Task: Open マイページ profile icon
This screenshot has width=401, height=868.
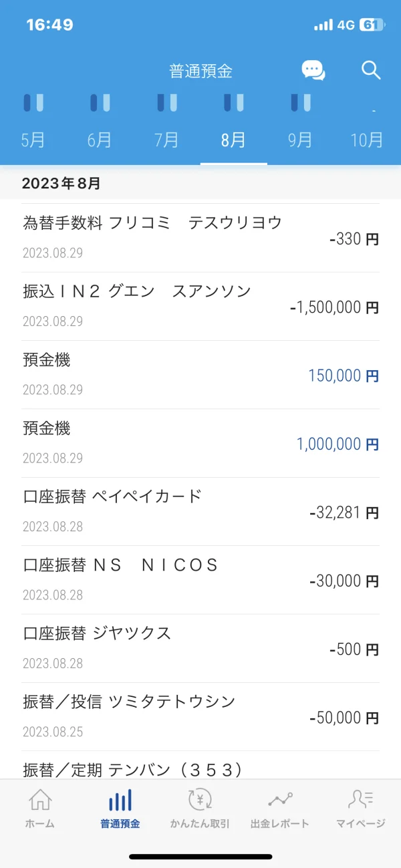Action: pyautogui.click(x=361, y=800)
